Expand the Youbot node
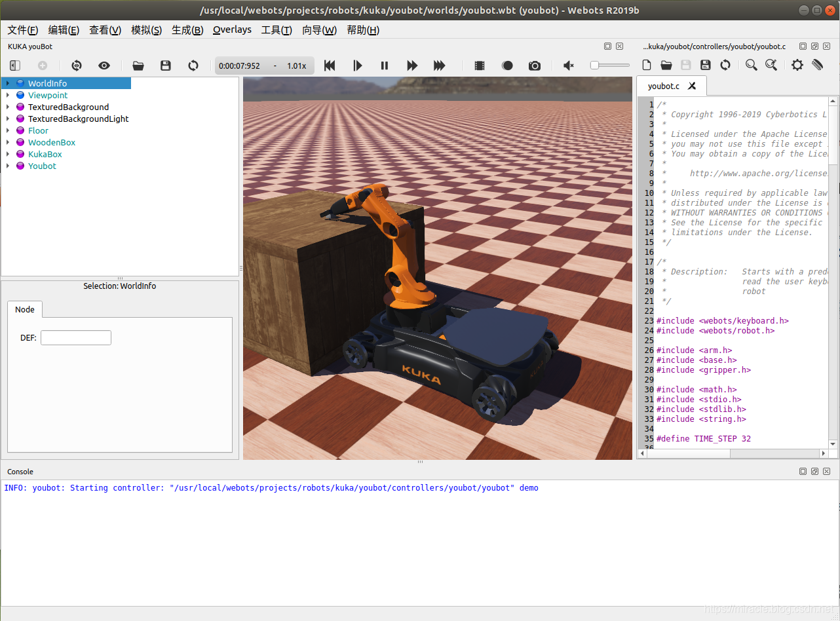Image resolution: width=840 pixels, height=621 pixels. coord(7,166)
